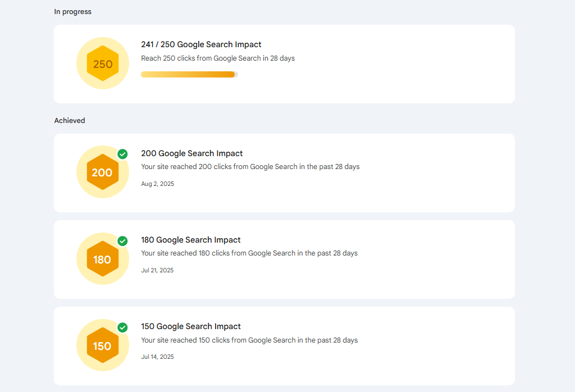Screen dimensions: 575x392
Task: Click green checkmark on the 150 badge
Action: 122,327
